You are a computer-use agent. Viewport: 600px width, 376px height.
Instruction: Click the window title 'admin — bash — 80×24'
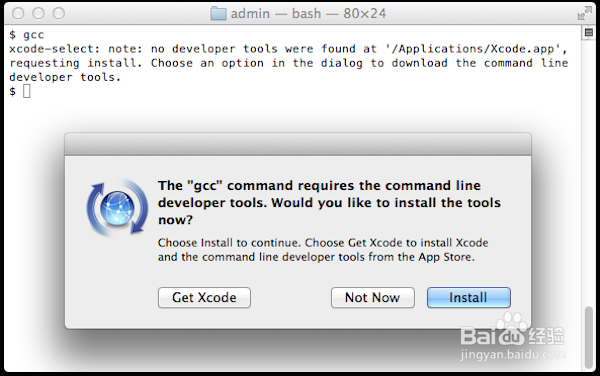[x=308, y=13]
